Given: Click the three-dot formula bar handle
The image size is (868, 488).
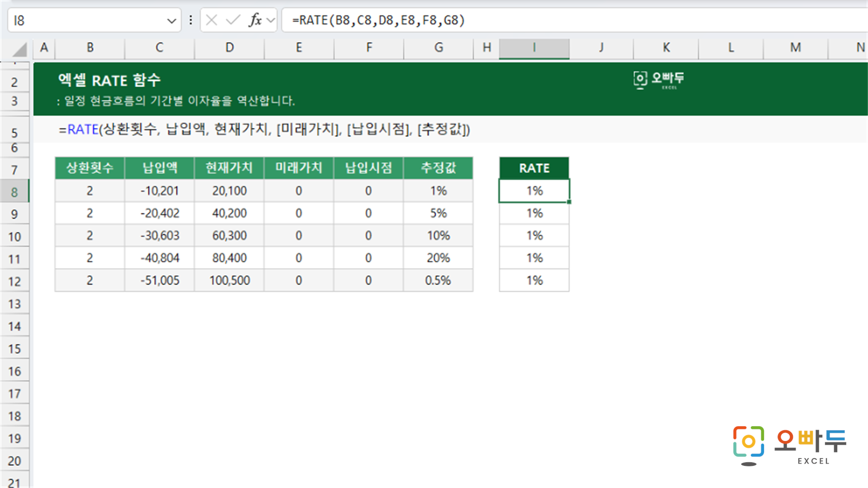Looking at the screenshot, I should pos(191,20).
